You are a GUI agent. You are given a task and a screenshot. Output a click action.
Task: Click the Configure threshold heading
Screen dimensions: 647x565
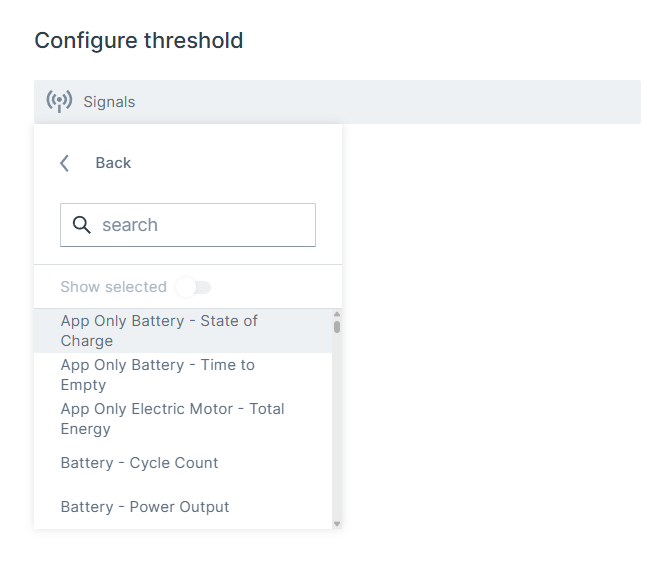point(139,41)
